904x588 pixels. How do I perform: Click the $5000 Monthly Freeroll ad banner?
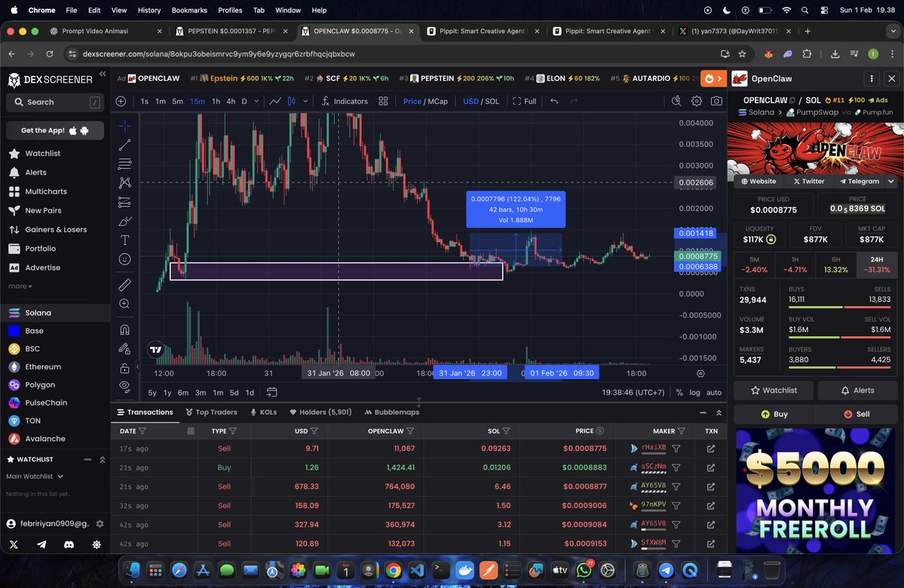coord(815,490)
